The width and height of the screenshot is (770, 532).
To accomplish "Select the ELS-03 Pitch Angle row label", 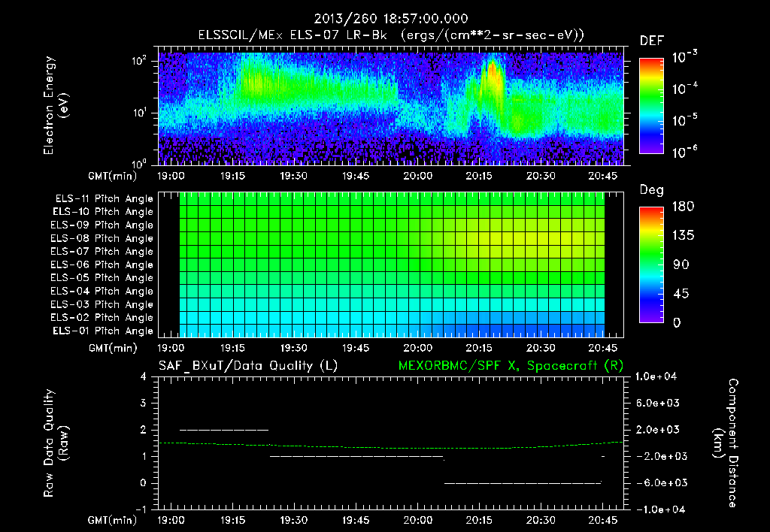I will click(102, 305).
